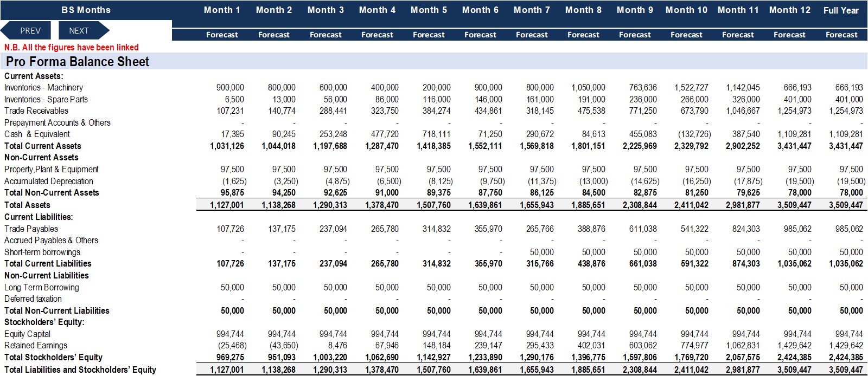Select the Month 4 column header

(x=377, y=10)
